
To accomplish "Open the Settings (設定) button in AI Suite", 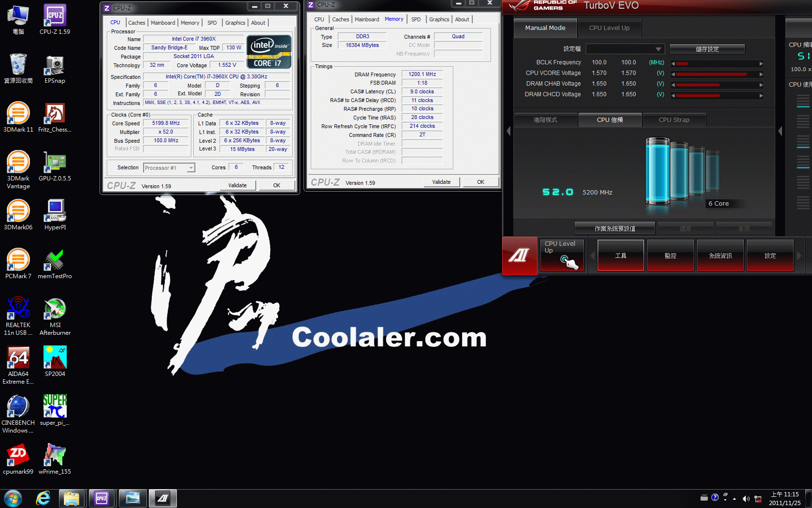I will tap(770, 255).
